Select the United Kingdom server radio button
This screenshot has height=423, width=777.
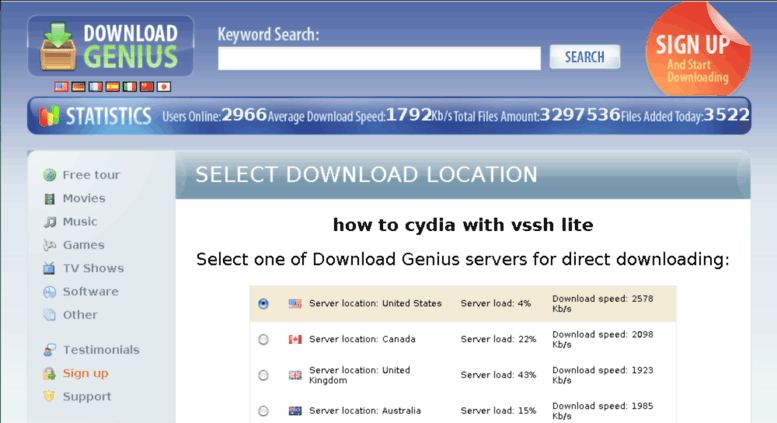[264, 375]
